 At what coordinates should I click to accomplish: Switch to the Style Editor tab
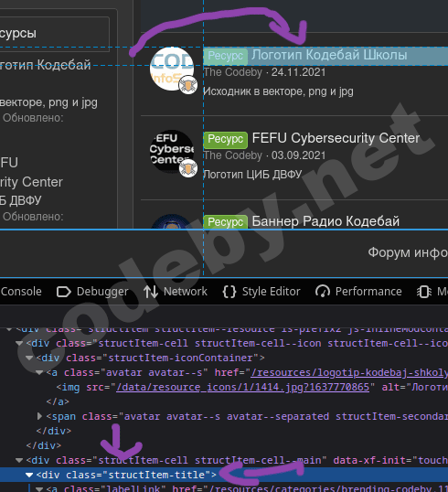pos(261,292)
